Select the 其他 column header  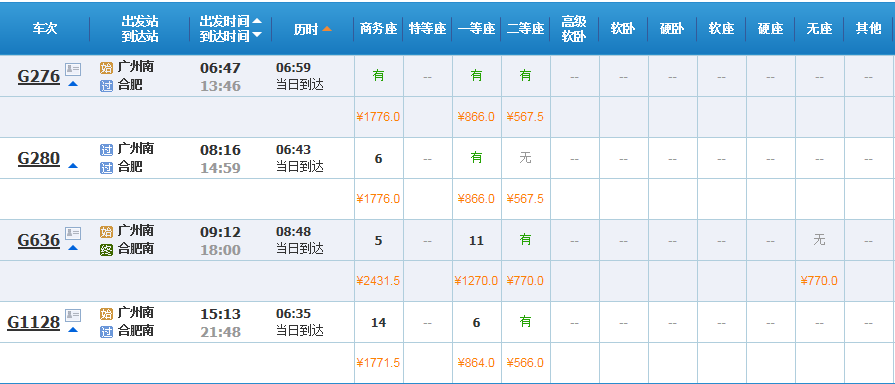tap(868, 29)
